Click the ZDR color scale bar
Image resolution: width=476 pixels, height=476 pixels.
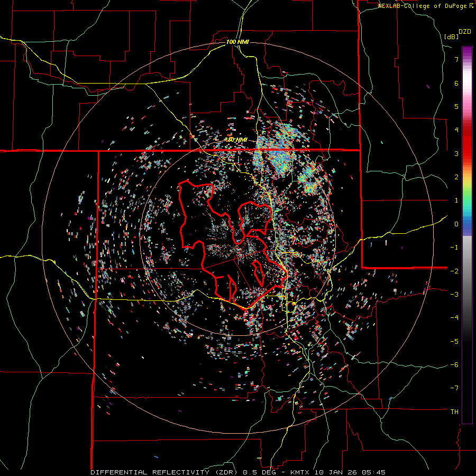[x=467, y=235]
